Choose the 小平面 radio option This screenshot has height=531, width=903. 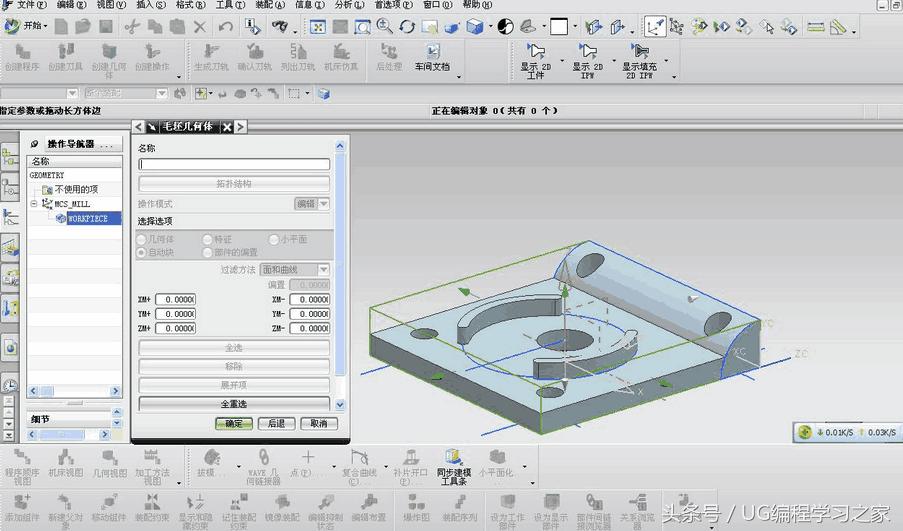coord(273,239)
